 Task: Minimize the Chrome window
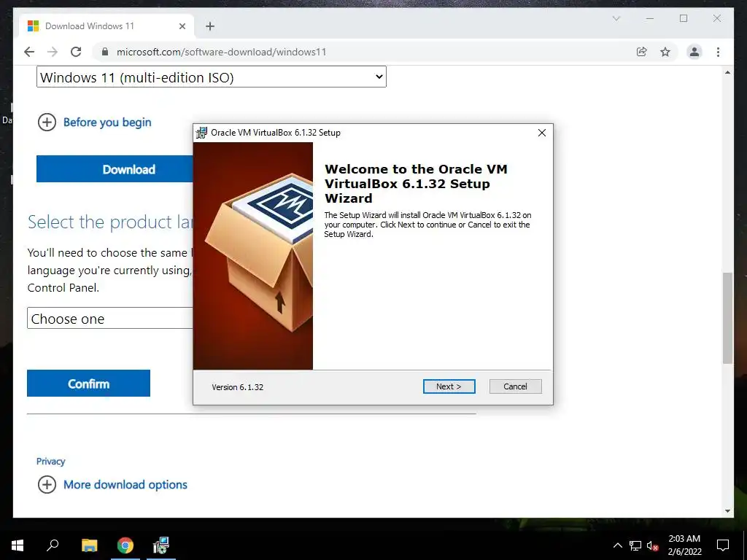click(x=650, y=18)
